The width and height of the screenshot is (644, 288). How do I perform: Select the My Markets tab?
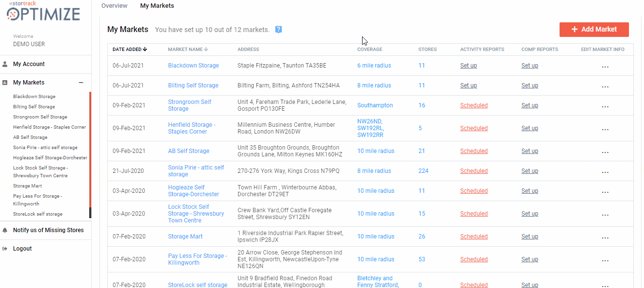point(157,6)
